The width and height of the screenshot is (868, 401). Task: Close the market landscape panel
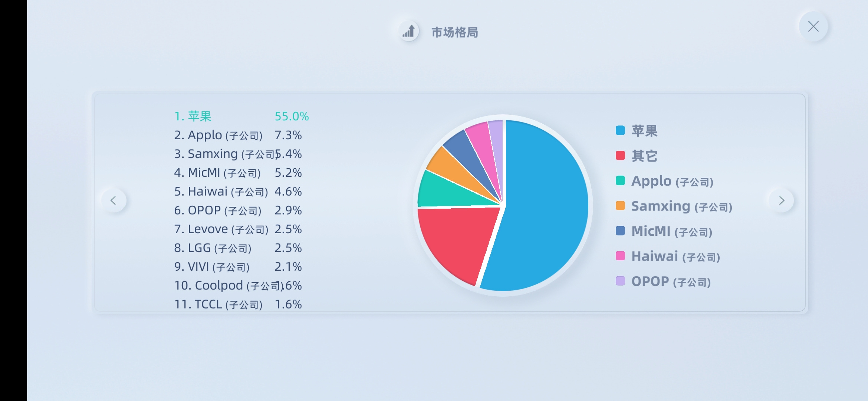pos(813,26)
